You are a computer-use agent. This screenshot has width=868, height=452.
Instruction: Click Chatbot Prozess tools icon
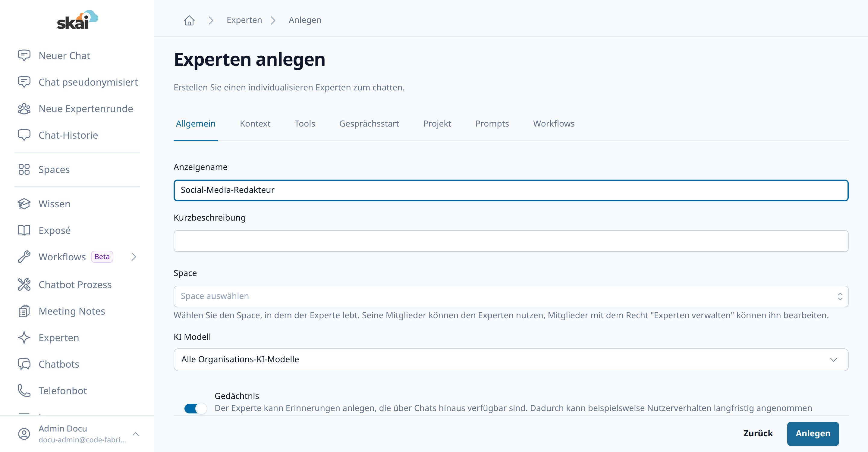click(24, 284)
